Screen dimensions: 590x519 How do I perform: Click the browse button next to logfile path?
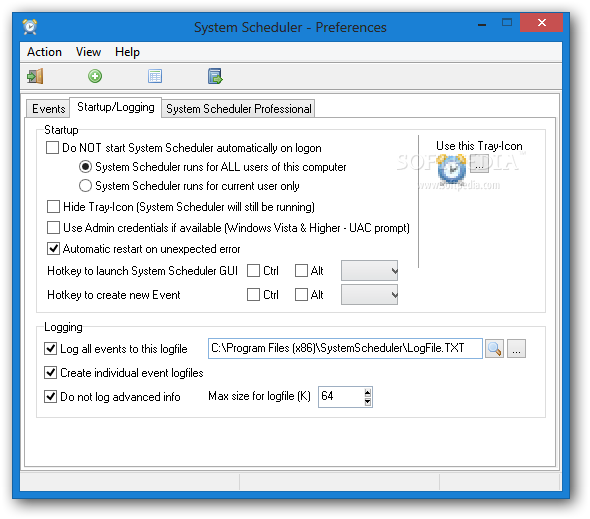[516, 349]
